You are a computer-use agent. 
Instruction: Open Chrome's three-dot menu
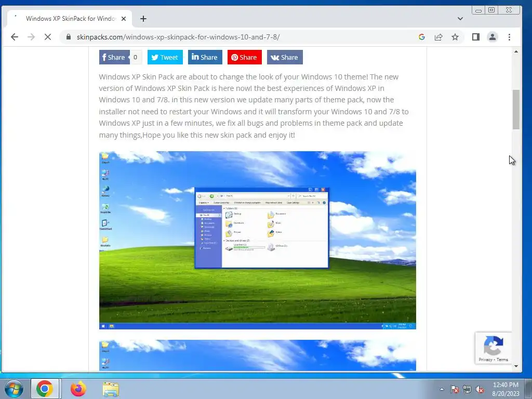(x=509, y=37)
